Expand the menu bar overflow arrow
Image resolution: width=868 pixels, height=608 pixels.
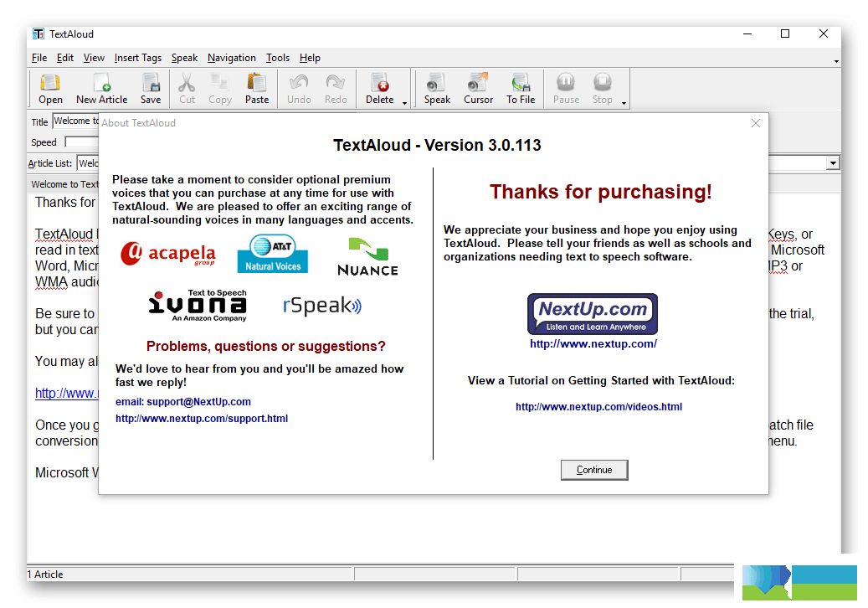(836, 61)
